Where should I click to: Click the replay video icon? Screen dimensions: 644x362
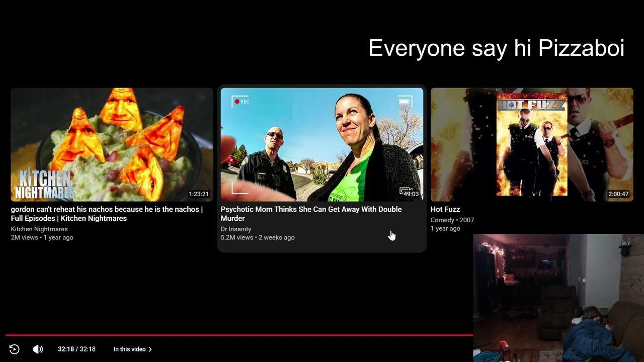14,349
